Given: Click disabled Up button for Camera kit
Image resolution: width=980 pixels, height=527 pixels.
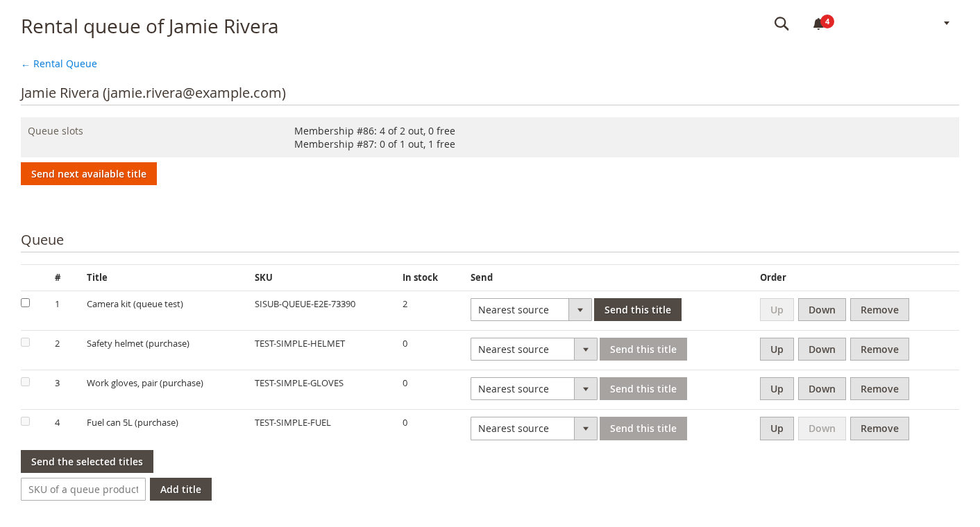Looking at the screenshot, I should coord(777,310).
